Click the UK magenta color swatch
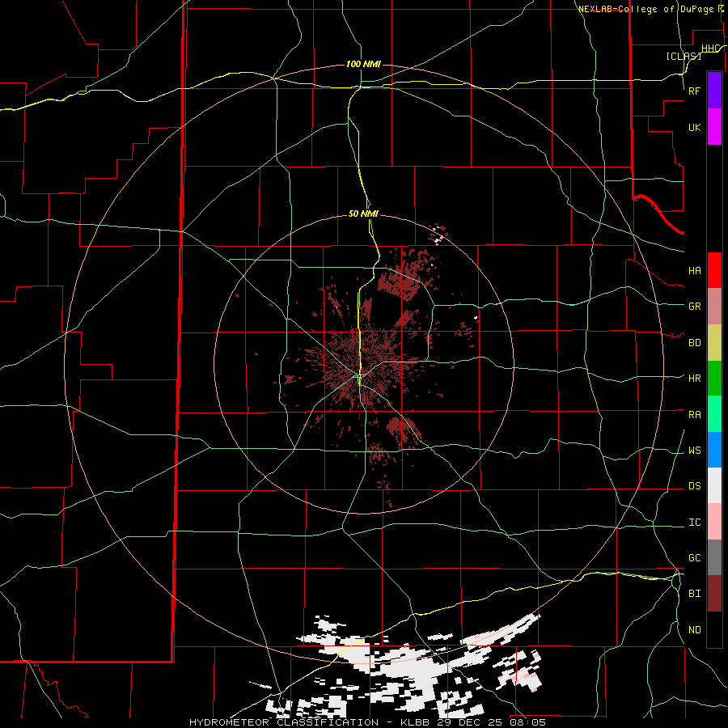 pyautogui.click(x=714, y=127)
